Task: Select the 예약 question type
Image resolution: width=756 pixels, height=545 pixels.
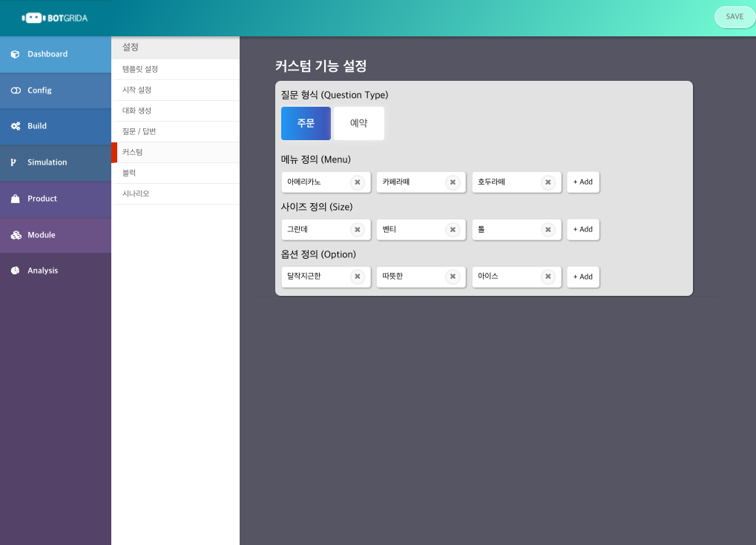Action: pyautogui.click(x=358, y=123)
